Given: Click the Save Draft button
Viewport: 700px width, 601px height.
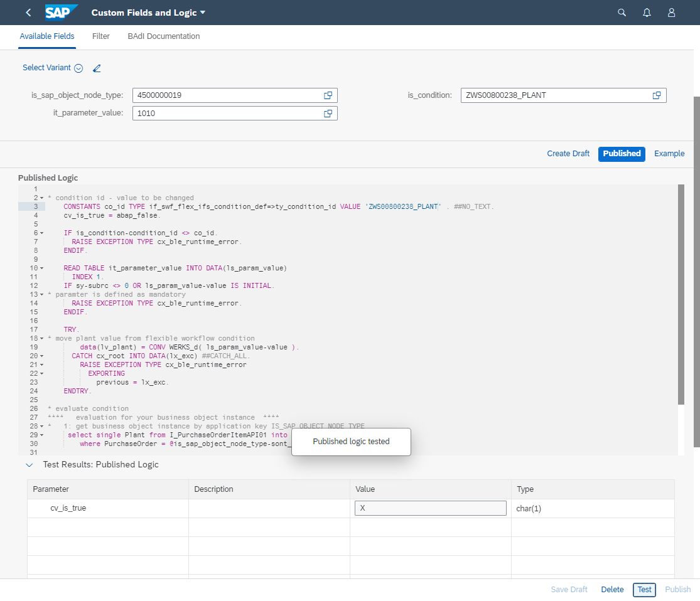Looking at the screenshot, I should pyautogui.click(x=569, y=590).
